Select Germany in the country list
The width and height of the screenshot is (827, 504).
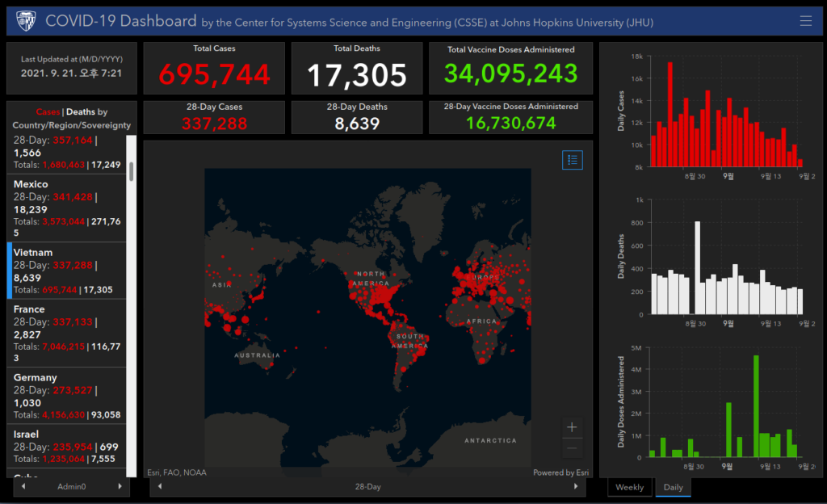point(66,396)
